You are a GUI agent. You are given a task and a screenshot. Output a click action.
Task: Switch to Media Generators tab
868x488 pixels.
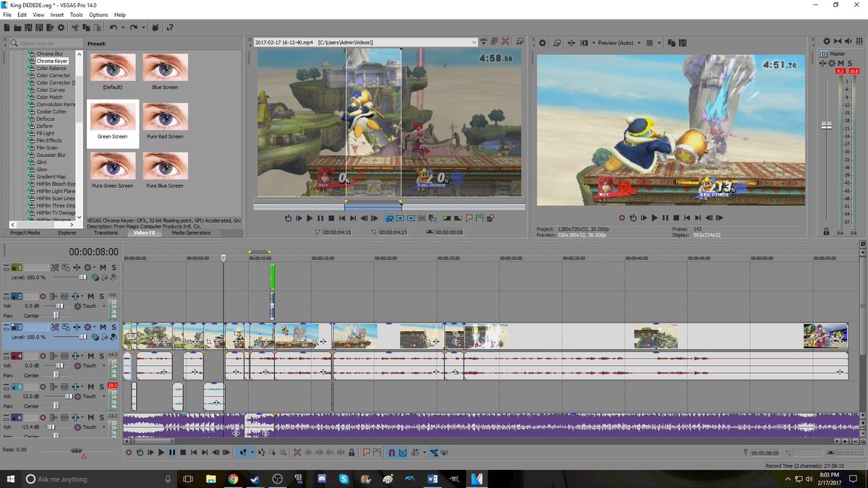pos(191,233)
